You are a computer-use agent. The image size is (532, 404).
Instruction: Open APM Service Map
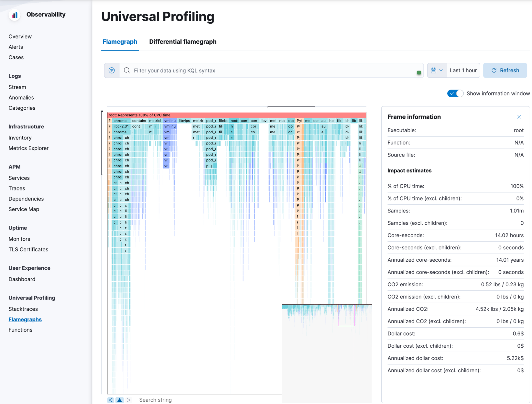click(x=24, y=209)
